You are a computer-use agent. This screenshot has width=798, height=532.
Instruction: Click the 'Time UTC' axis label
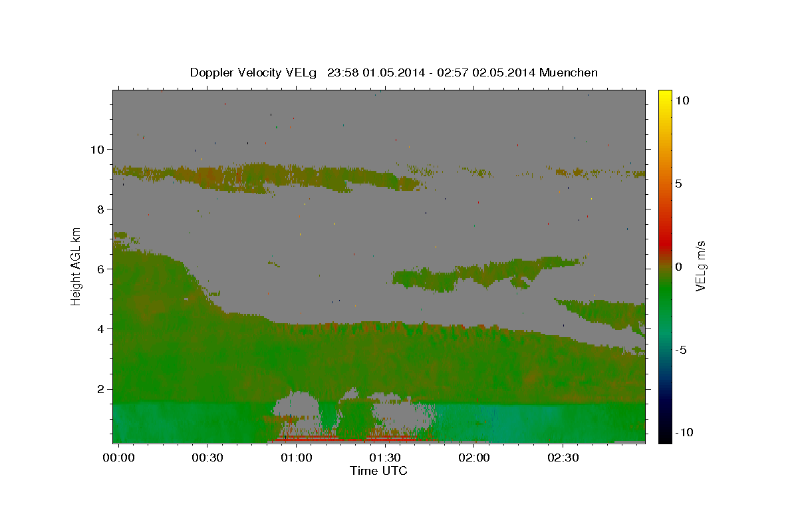(x=378, y=471)
